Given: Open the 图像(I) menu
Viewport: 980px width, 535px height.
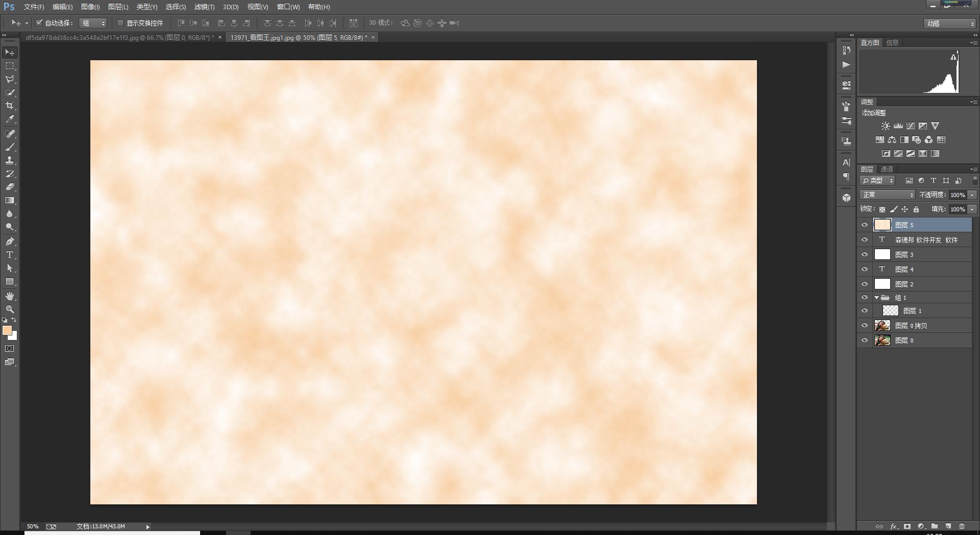Looking at the screenshot, I should (x=90, y=7).
